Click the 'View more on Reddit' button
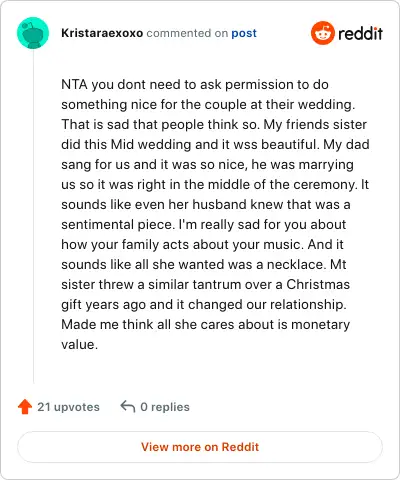This screenshot has width=400, height=480. [x=200, y=447]
